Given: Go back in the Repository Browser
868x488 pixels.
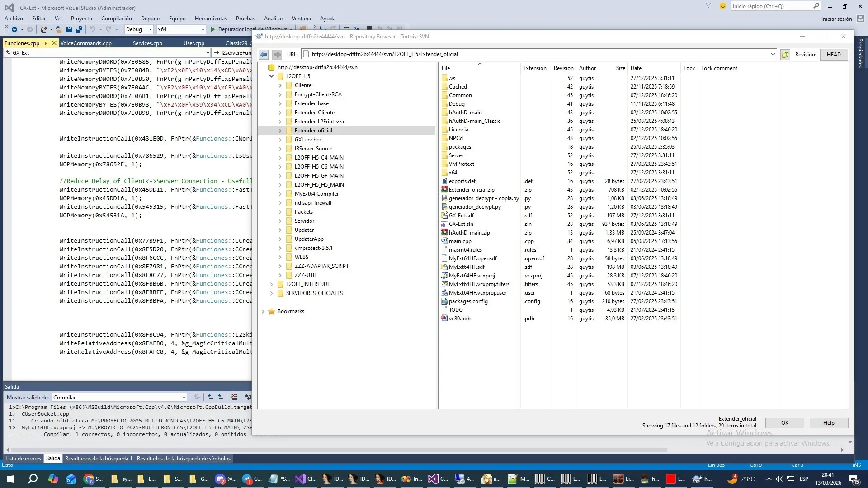Looking at the screenshot, I should 264,55.
